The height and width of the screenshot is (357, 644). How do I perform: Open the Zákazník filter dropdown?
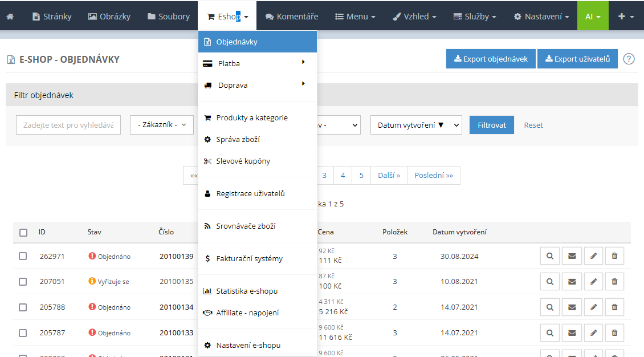[x=162, y=125]
